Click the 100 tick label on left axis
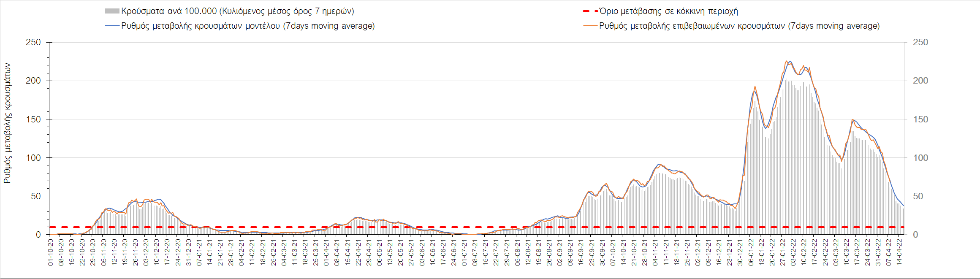The width and height of the screenshot is (980, 279). (x=33, y=158)
